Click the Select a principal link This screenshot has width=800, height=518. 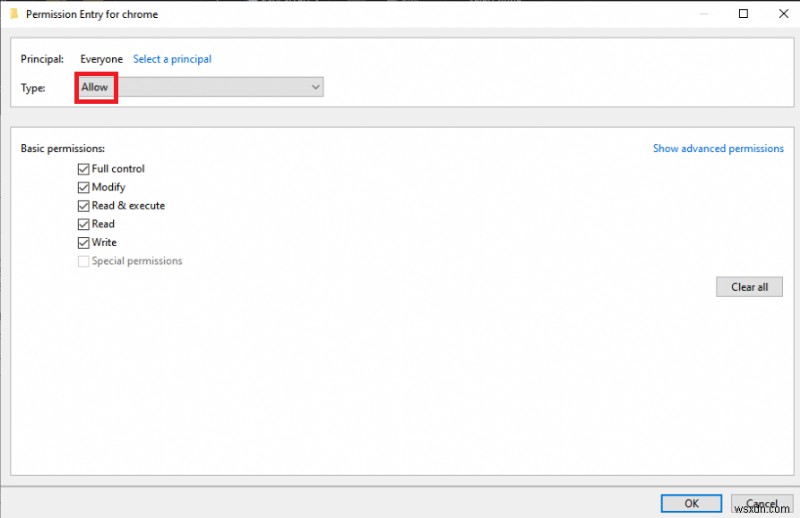coord(172,59)
